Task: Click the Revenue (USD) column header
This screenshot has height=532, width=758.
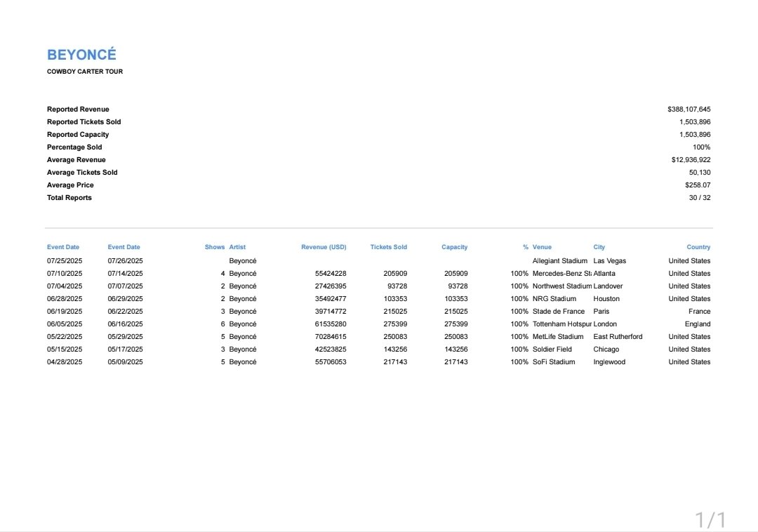Action: [x=324, y=247]
